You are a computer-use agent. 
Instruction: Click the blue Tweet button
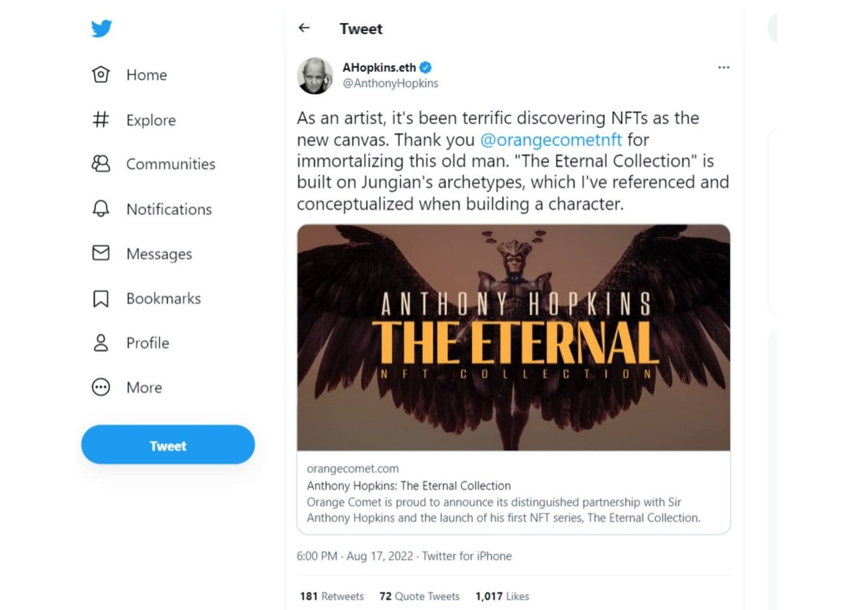pyautogui.click(x=168, y=445)
